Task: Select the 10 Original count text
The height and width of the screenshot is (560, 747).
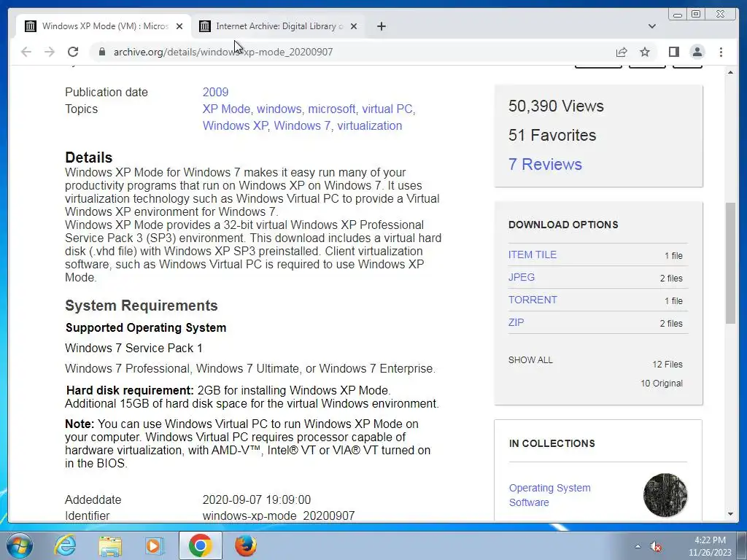Action: tap(662, 384)
